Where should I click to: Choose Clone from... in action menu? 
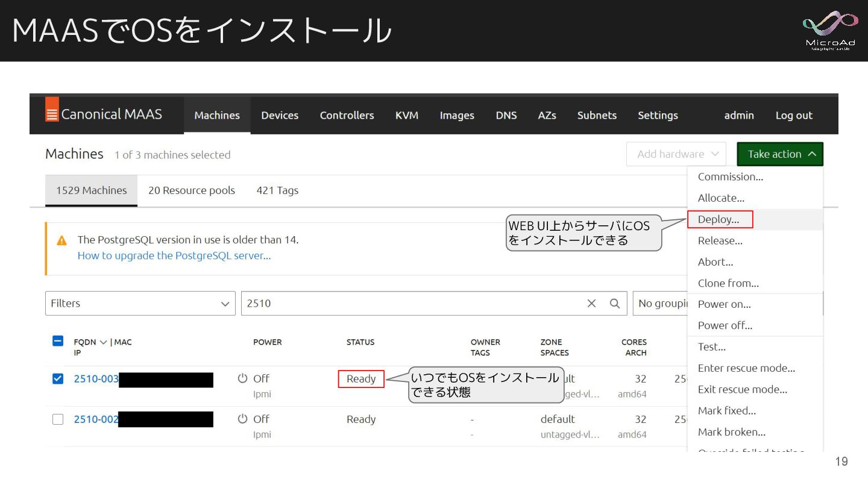coord(755,283)
